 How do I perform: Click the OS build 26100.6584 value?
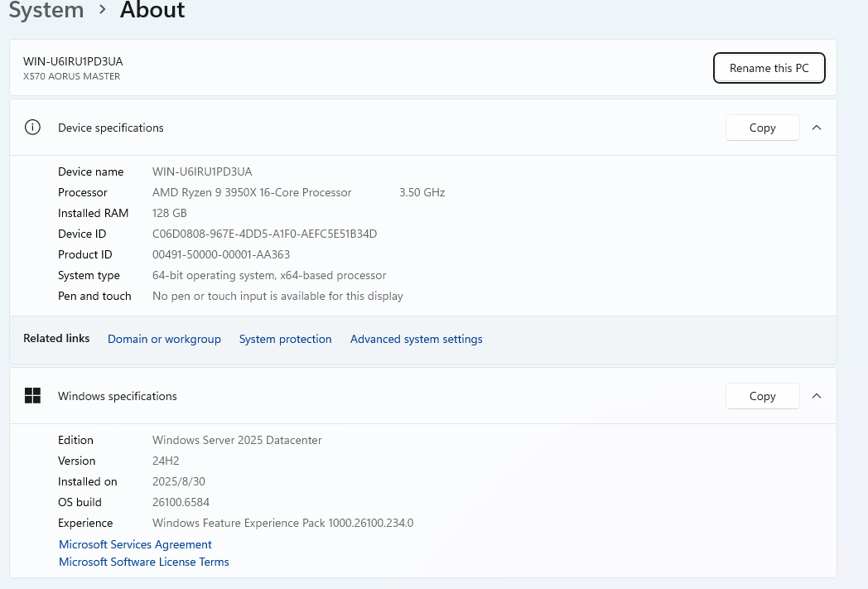coord(181,502)
